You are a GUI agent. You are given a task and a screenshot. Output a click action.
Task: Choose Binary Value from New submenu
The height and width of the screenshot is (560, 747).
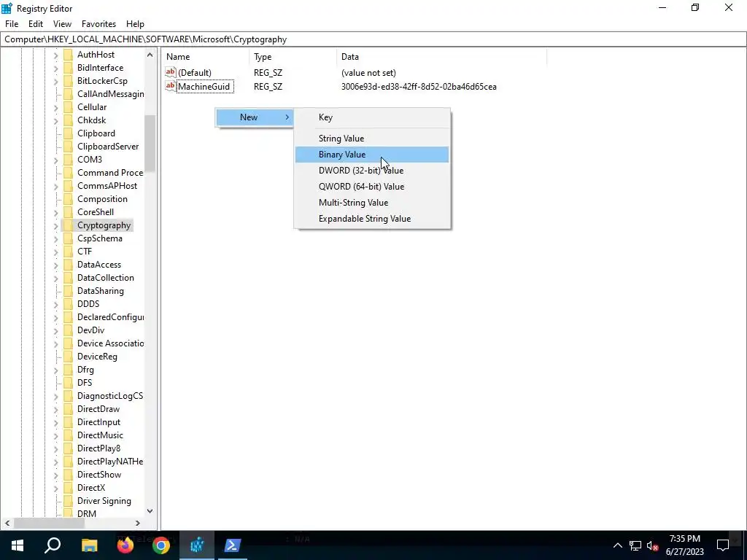[x=371, y=155]
